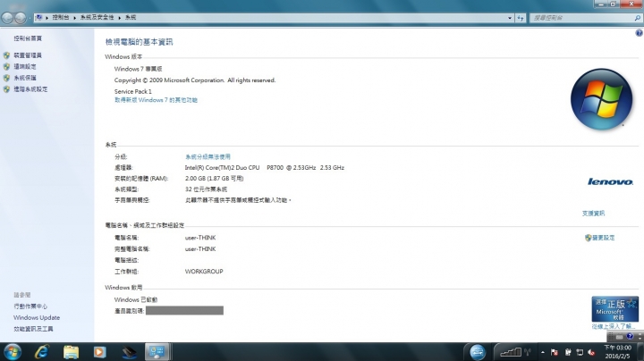This screenshot has width=644, height=361.
Task: Click the control panel icon in address bar
Action: [39, 18]
